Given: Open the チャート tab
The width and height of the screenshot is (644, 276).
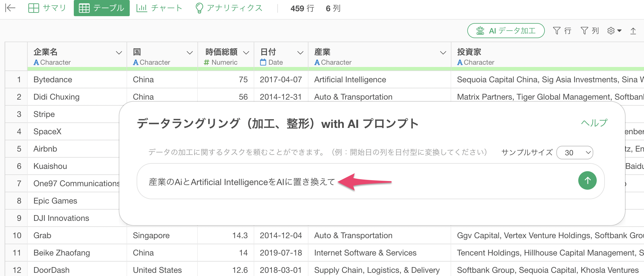Looking at the screenshot, I should (x=159, y=8).
